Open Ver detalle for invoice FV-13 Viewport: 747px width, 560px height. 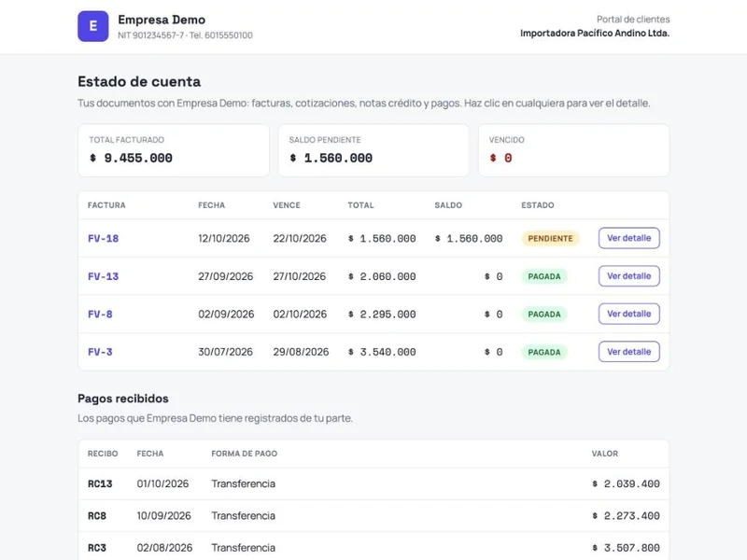click(x=628, y=276)
